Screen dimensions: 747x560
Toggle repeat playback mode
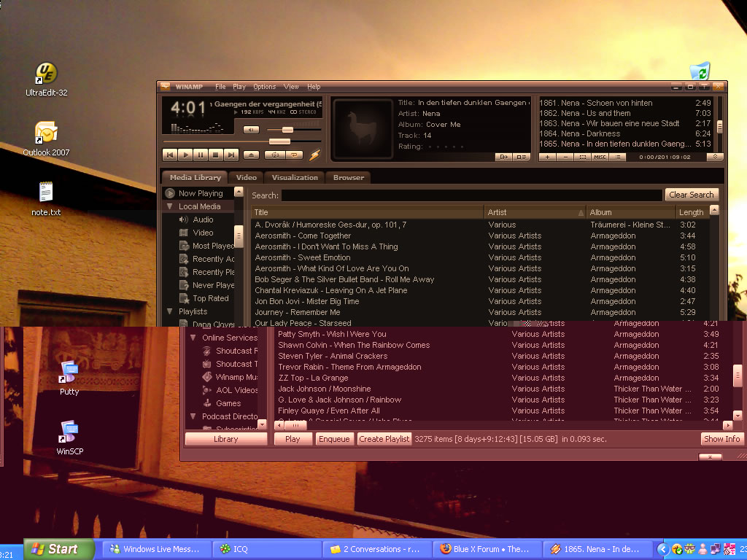pos(295,155)
